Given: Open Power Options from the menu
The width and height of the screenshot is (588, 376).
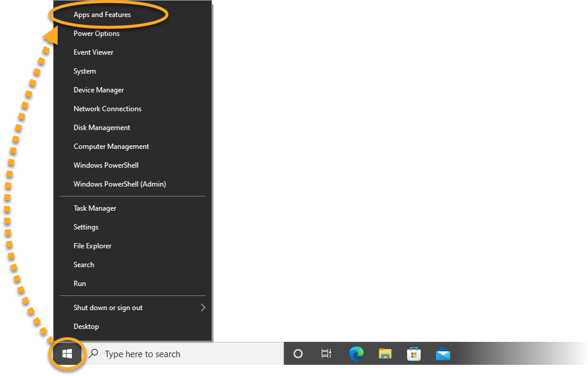Looking at the screenshot, I should (x=97, y=34).
